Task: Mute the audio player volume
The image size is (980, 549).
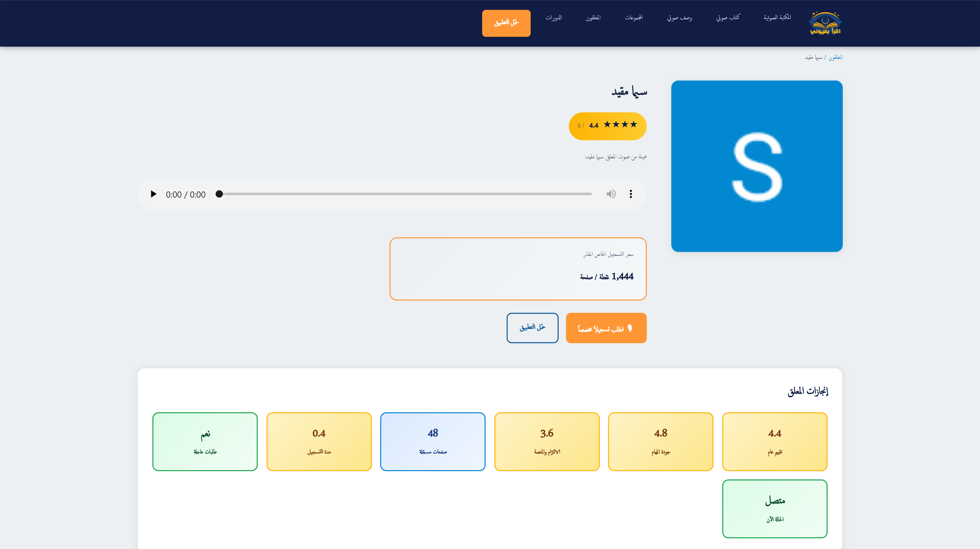Action: (x=611, y=194)
